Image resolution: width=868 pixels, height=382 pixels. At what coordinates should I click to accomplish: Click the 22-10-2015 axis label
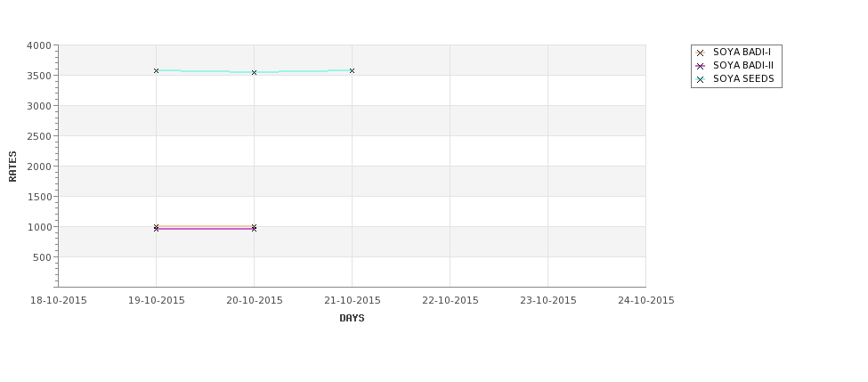[x=450, y=301]
